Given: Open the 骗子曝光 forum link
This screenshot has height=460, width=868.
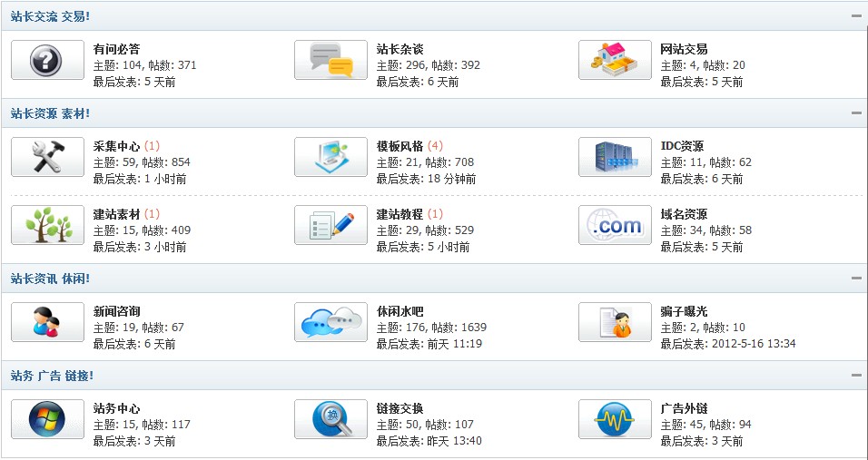Looking at the screenshot, I should pyautogui.click(x=684, y=311).
